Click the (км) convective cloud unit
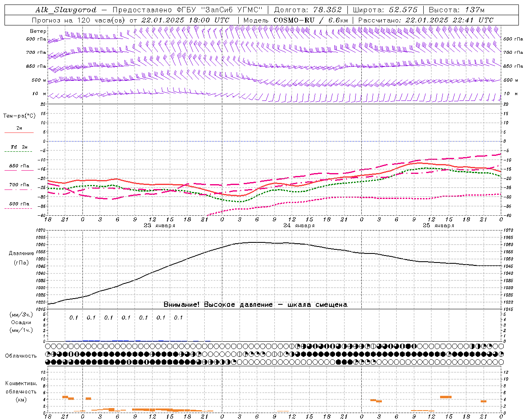 pos(21,399)
